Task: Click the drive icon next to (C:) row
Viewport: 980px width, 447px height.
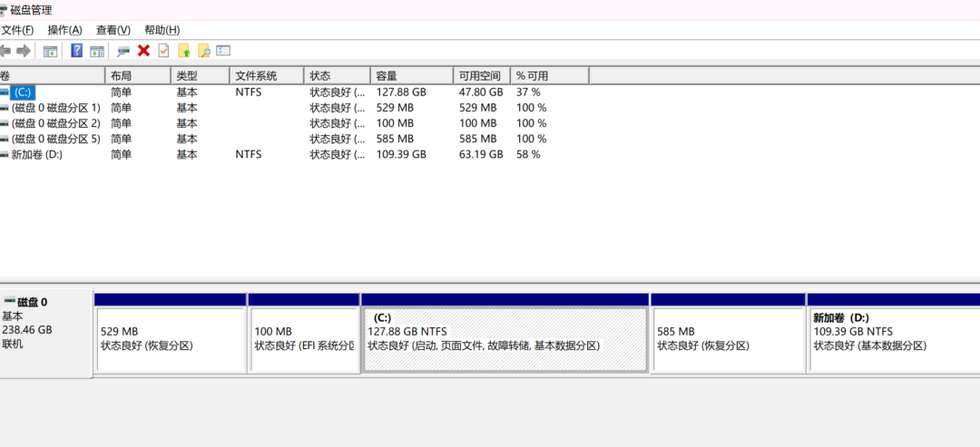Action: 5,92
